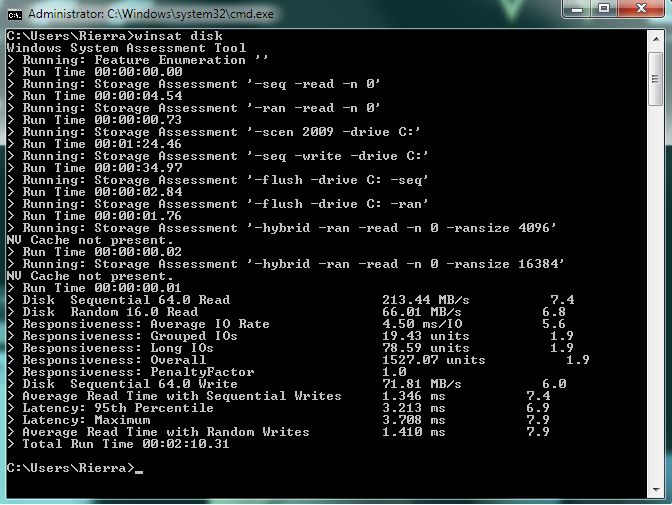The height and width of the screenshot is (505, 672).
Task: Click 'Responsiveness: Average IO Rate' label
Action: tap(146, 324)
